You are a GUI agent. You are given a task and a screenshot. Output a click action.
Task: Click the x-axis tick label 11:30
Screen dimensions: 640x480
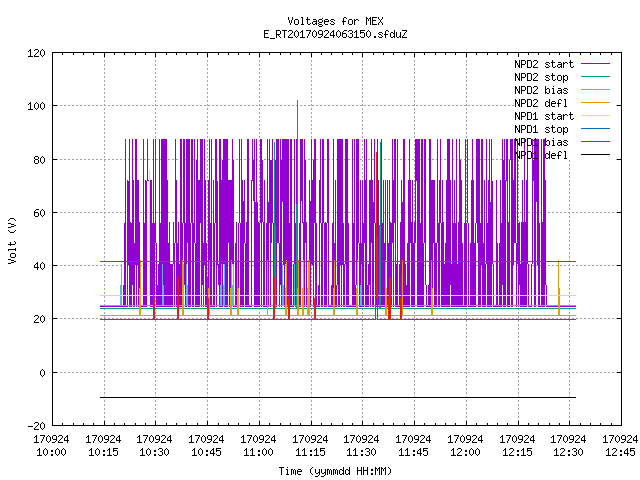tap(361, 452)
